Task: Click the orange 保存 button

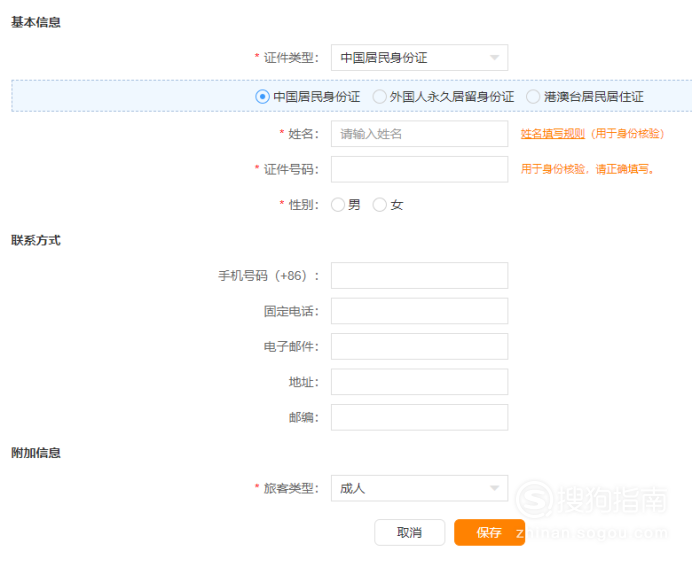Action: [x=489, y=533]
